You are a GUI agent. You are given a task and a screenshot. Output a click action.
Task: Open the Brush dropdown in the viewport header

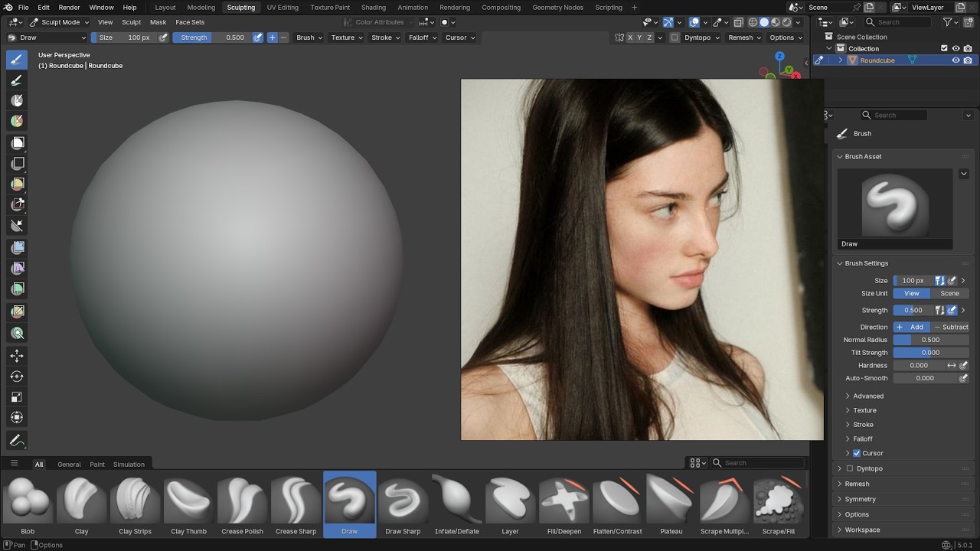(x=309, y=37)
